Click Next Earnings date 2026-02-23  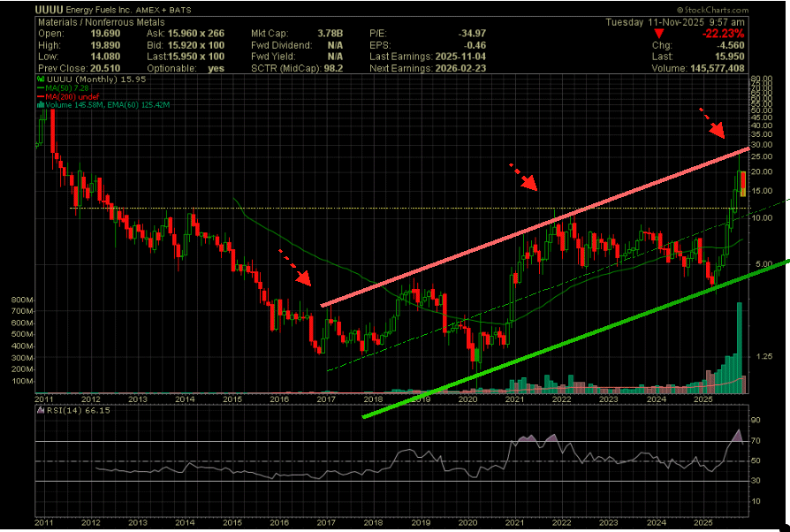coord(460,69)
